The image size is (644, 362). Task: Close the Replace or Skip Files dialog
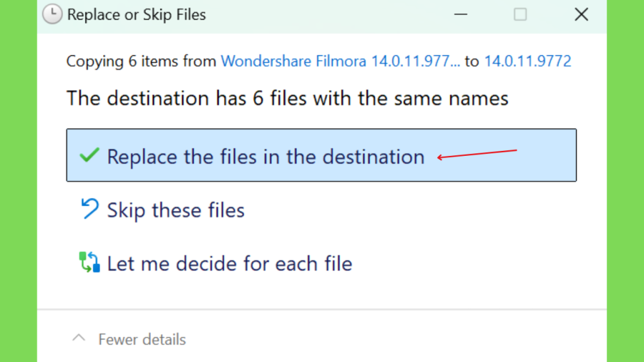[581, 14]
